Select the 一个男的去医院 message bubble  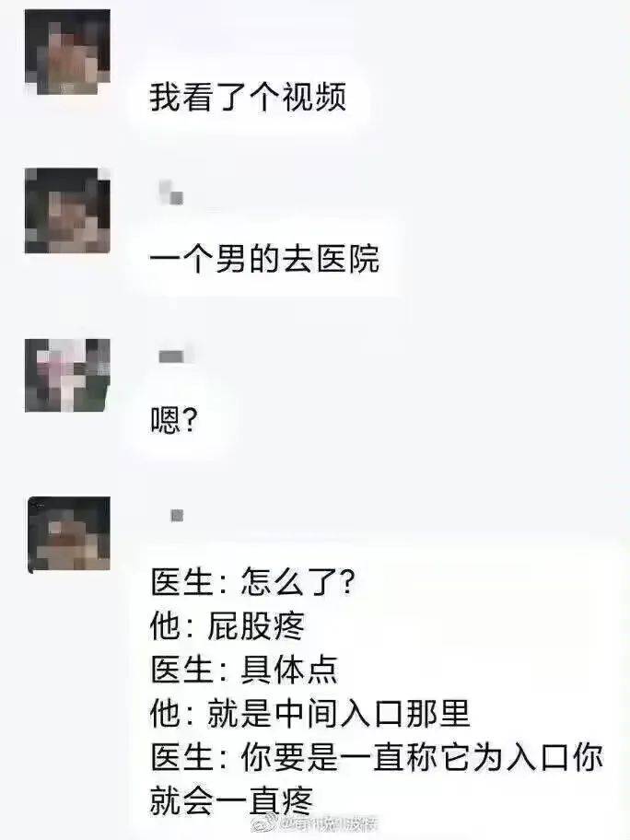point(264,260)
